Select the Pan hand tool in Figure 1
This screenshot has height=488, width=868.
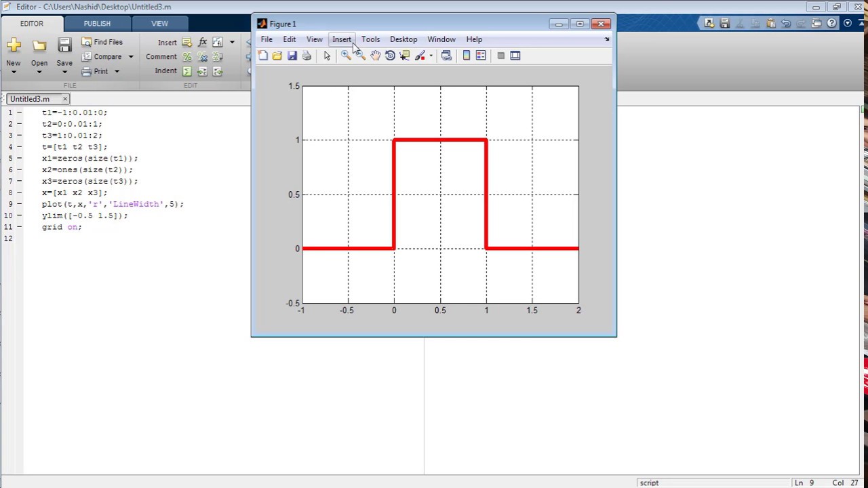pyautogui.click(x=376, y=56)
